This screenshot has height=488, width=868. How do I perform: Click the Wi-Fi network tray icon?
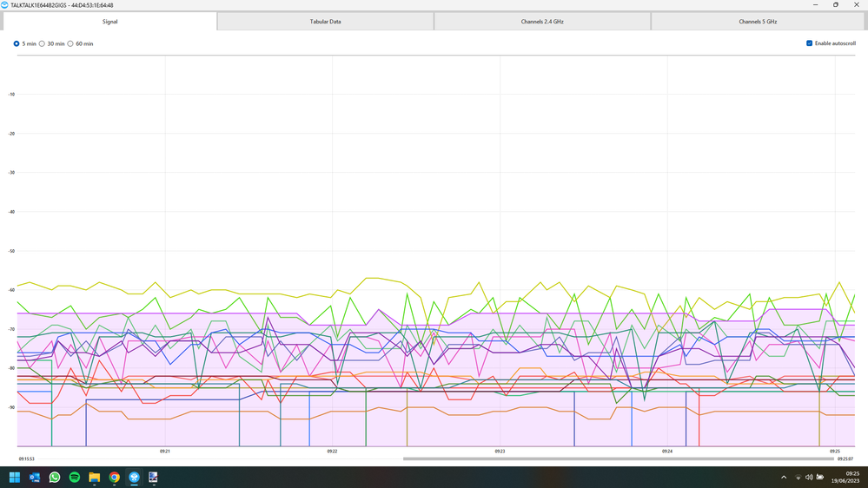(798, 477)
